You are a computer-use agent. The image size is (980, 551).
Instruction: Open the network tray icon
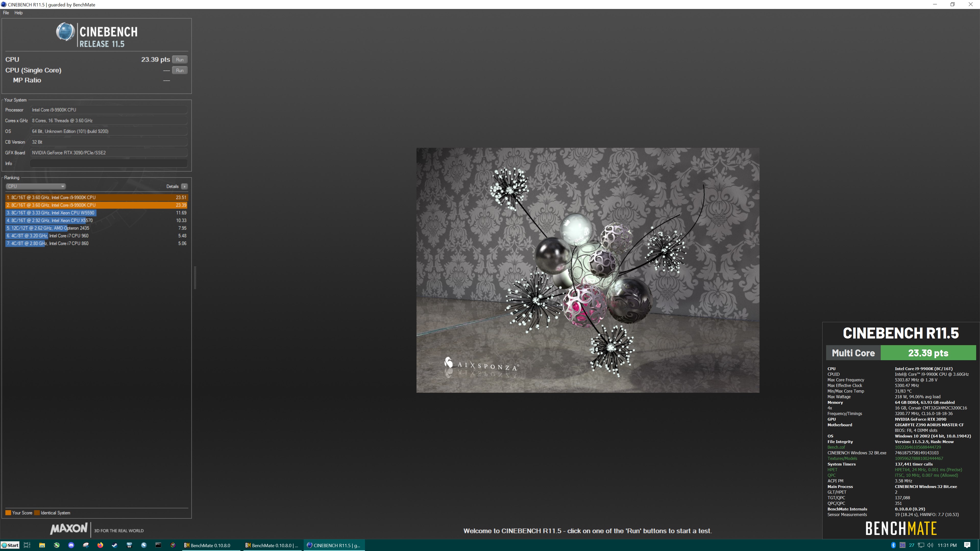(x=921, y=545)
